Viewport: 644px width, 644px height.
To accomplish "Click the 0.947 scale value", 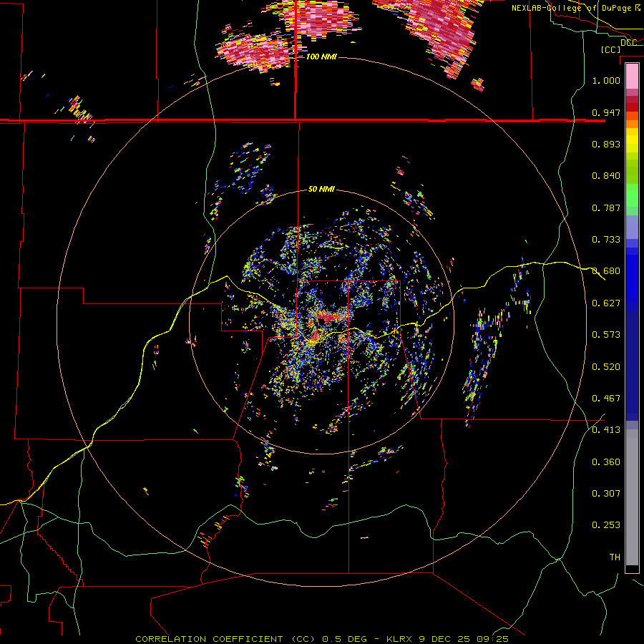I will [x=606, y=112].
